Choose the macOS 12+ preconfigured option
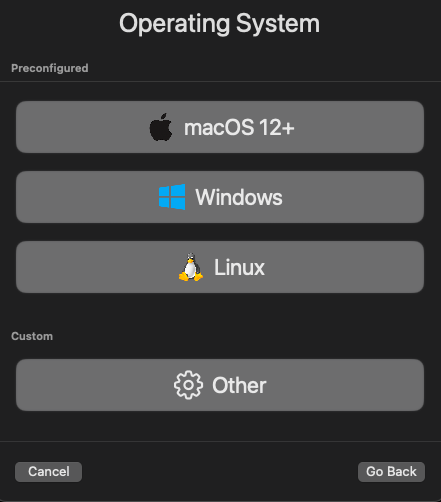Image resolution: width=441 pixels, height=502 pixels. click(220, 127)
